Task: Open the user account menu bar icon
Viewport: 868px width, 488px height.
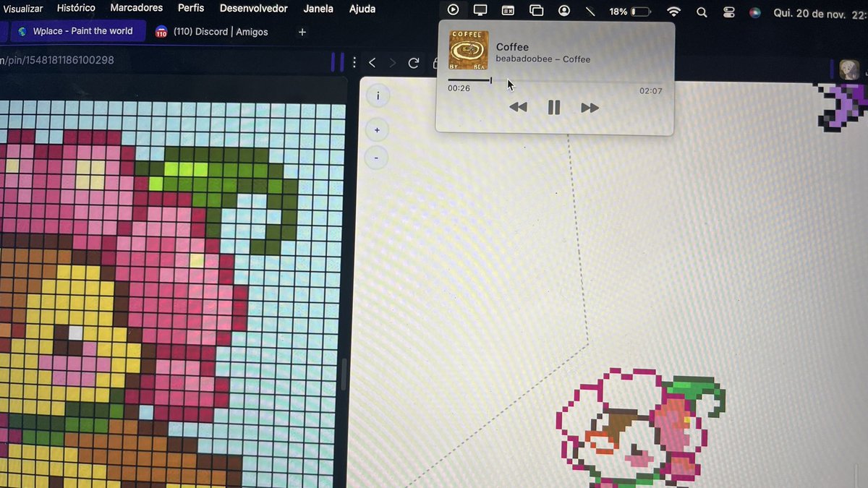Action: click(564, 11)
